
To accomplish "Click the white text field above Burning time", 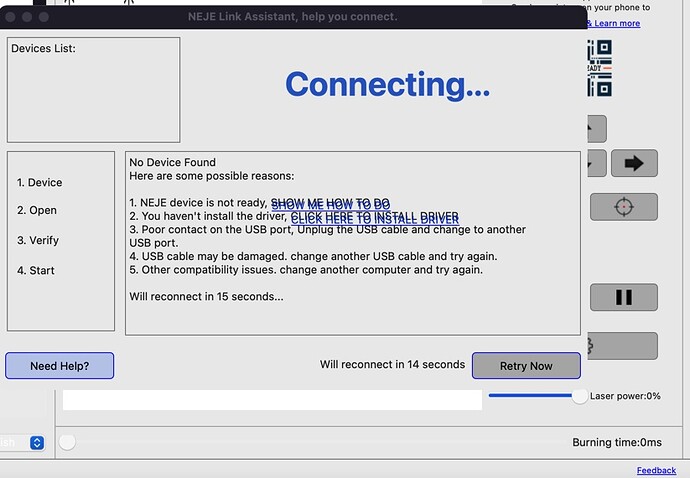I will tap(272, 400).
